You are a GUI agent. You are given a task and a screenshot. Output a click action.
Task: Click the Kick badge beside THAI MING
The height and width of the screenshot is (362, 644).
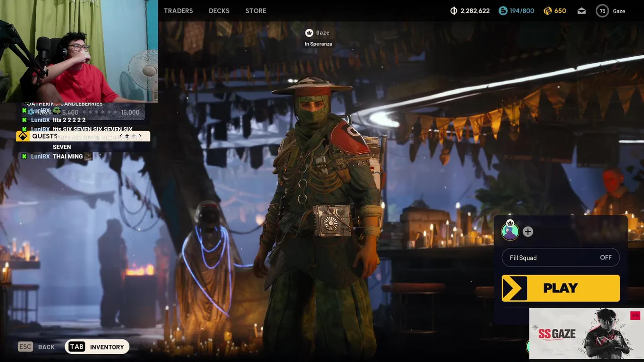click(24, 156)
